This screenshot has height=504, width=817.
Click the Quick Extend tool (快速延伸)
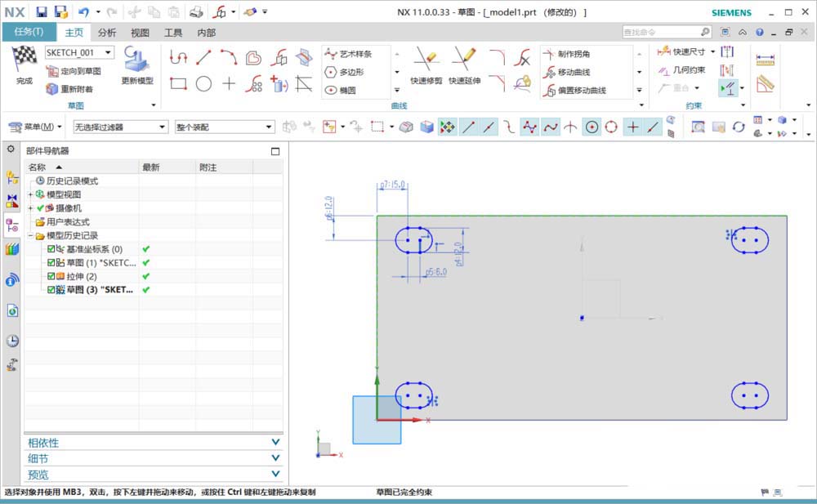[464, 65]
